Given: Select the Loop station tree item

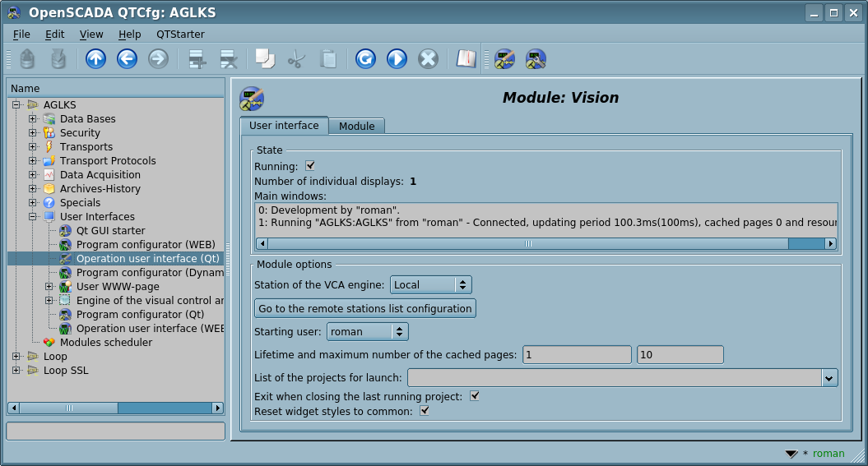Looking at the screenshot, I should point(55,357).
